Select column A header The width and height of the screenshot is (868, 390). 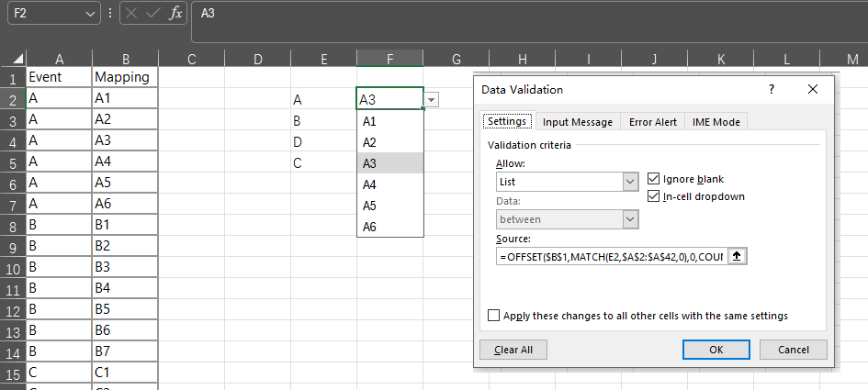(x=59, y=59)
